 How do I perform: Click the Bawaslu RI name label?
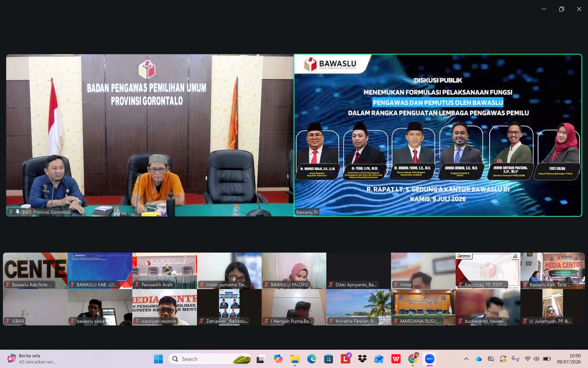click(307, 212)
